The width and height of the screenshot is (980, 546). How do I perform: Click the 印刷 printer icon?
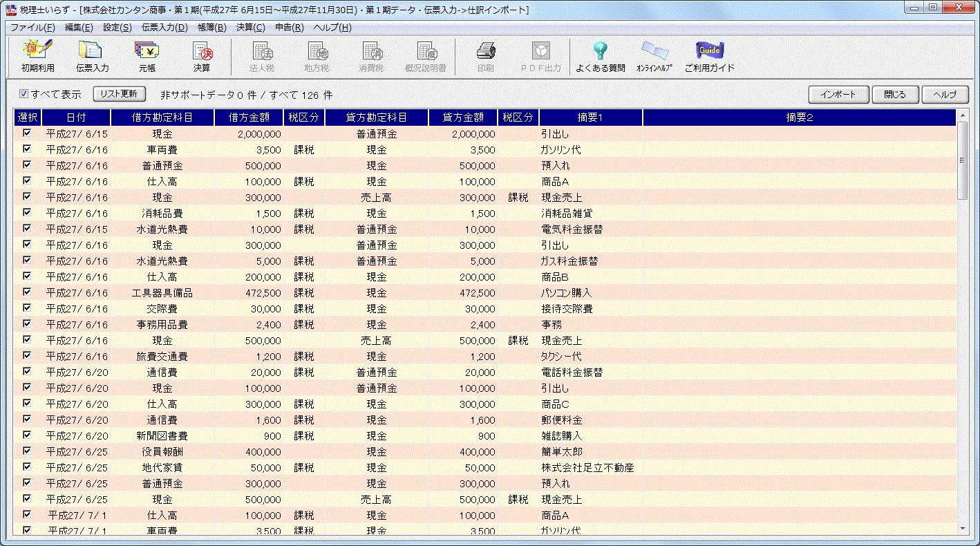coord(485,56)
